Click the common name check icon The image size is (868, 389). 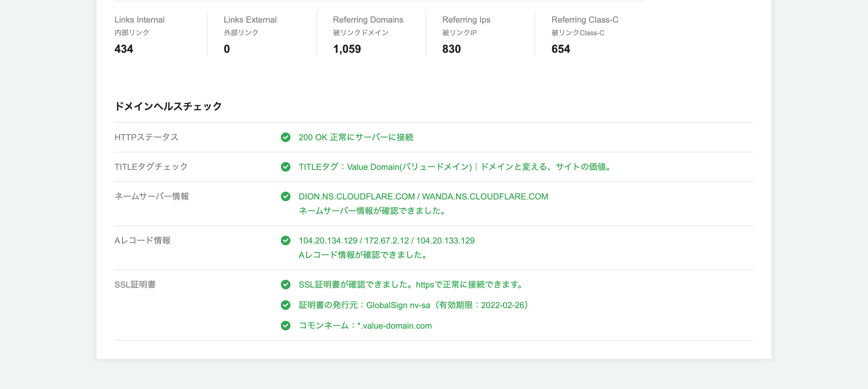tap(285, 326)
